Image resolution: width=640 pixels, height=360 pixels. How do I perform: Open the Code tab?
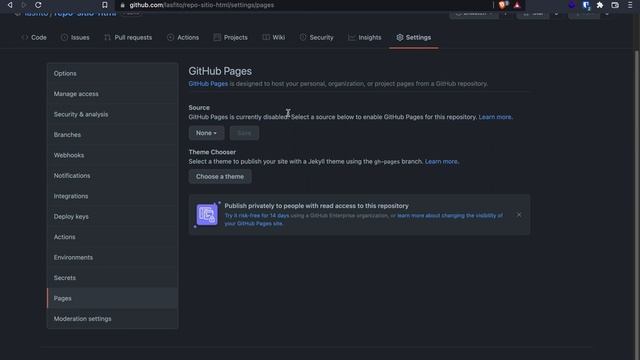[x=34, y=37]
